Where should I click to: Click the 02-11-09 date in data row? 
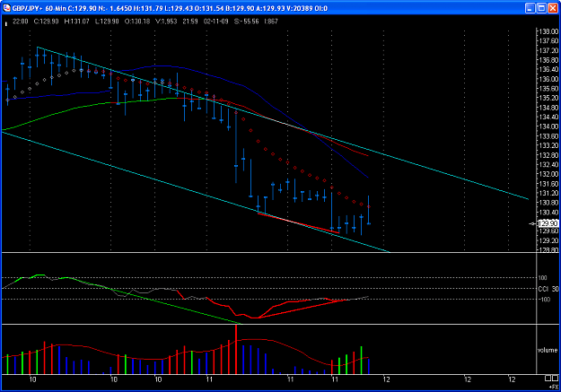(215, 22)
